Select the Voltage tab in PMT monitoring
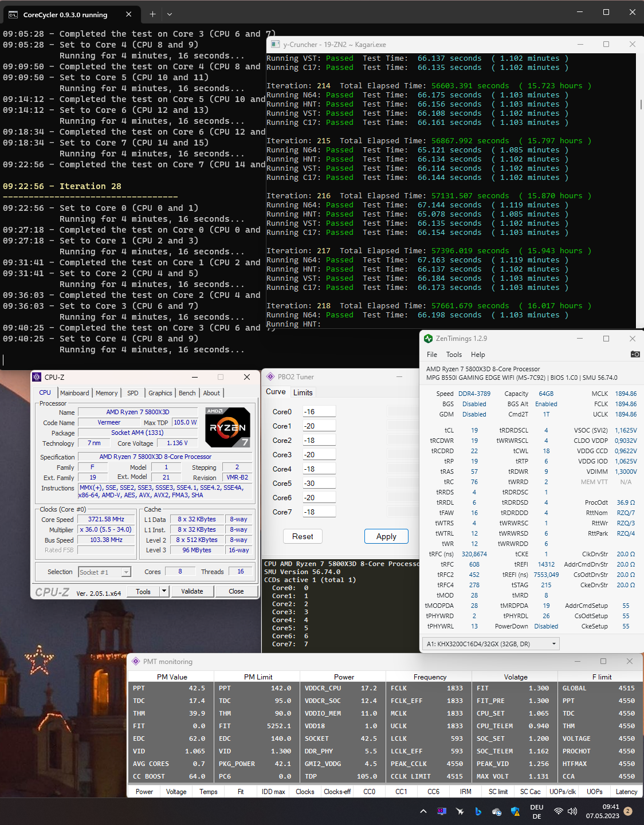 pos(176,791)
